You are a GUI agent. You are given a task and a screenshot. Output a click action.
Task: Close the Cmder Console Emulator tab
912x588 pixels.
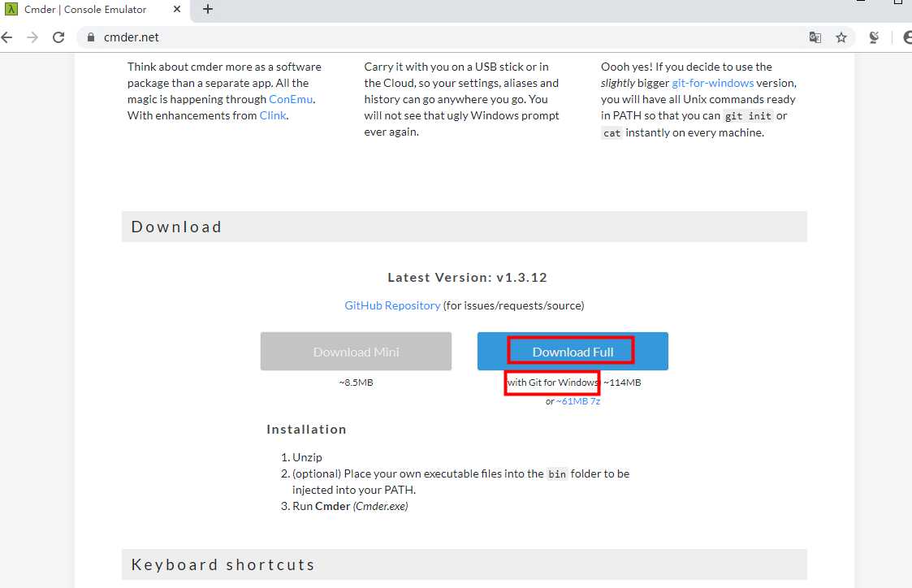coord(177,9)
